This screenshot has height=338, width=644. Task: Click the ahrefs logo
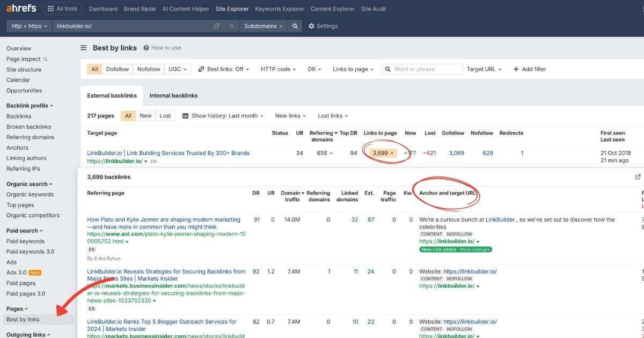point(20,8)
